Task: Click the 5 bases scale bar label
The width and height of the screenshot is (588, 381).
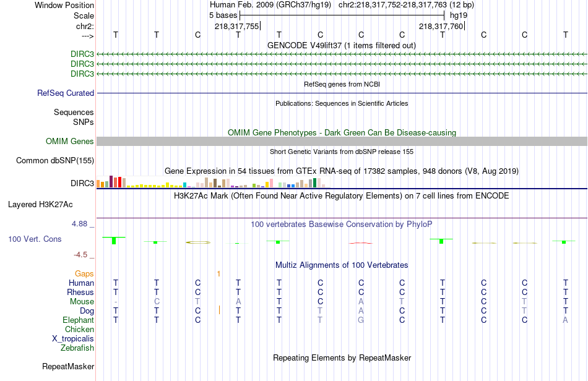Action: click(x=223, y=15)
